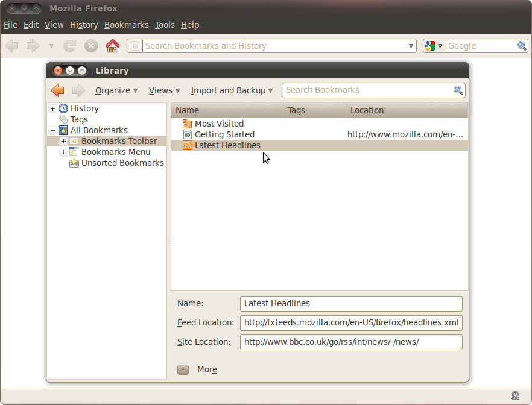Click the Most Visited folder icon
Image resolution: width=532 pixels, height=405 pixels.
187,124
